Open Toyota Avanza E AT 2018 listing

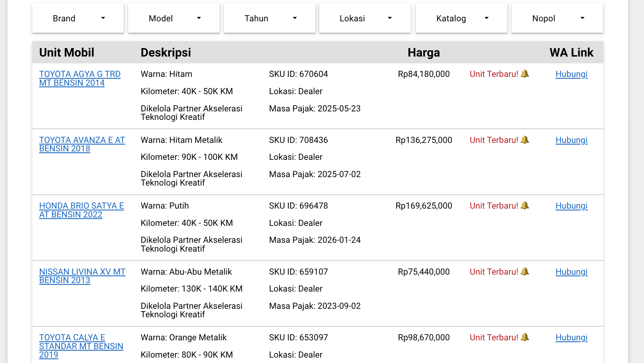82,144
